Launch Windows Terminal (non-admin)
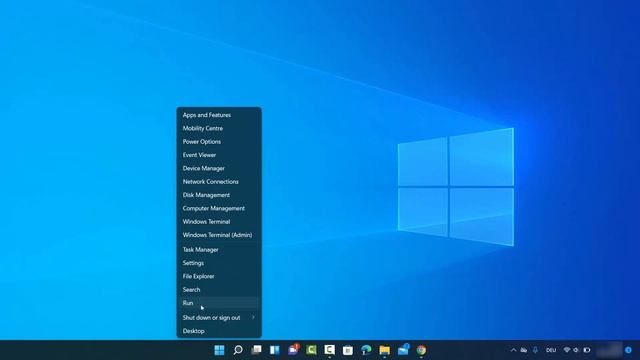This screenshot has height=360, width=640. [219, 222]
